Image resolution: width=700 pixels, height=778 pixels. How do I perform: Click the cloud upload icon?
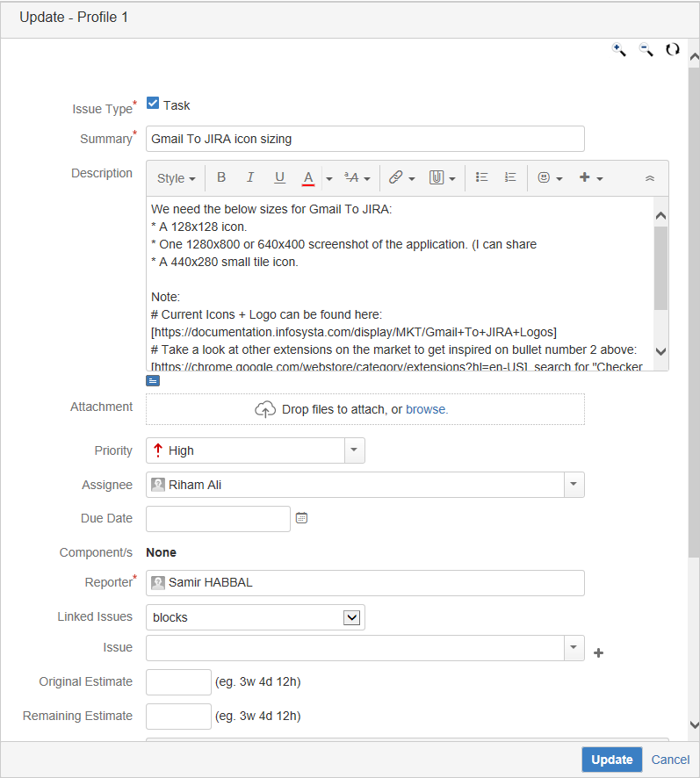coord(265,409)
